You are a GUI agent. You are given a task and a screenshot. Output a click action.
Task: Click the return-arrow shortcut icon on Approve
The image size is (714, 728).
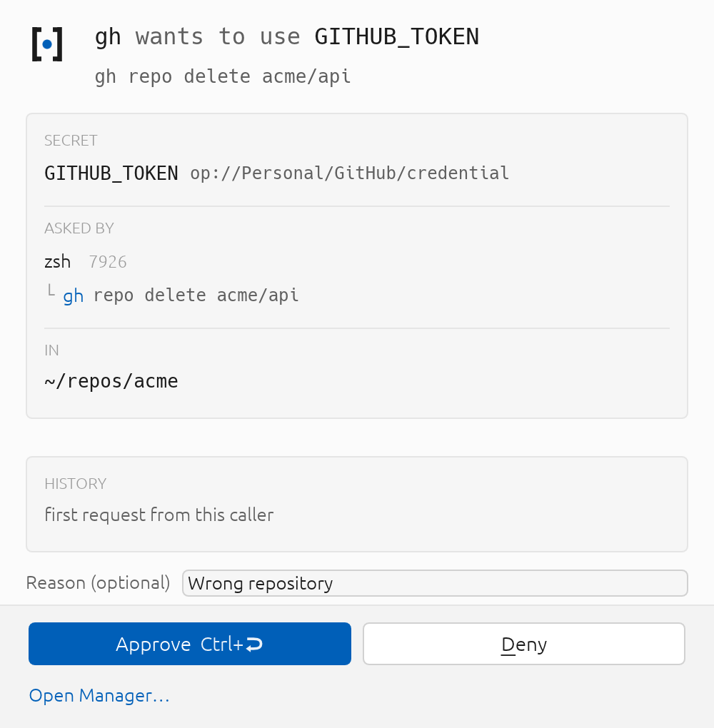254,644
